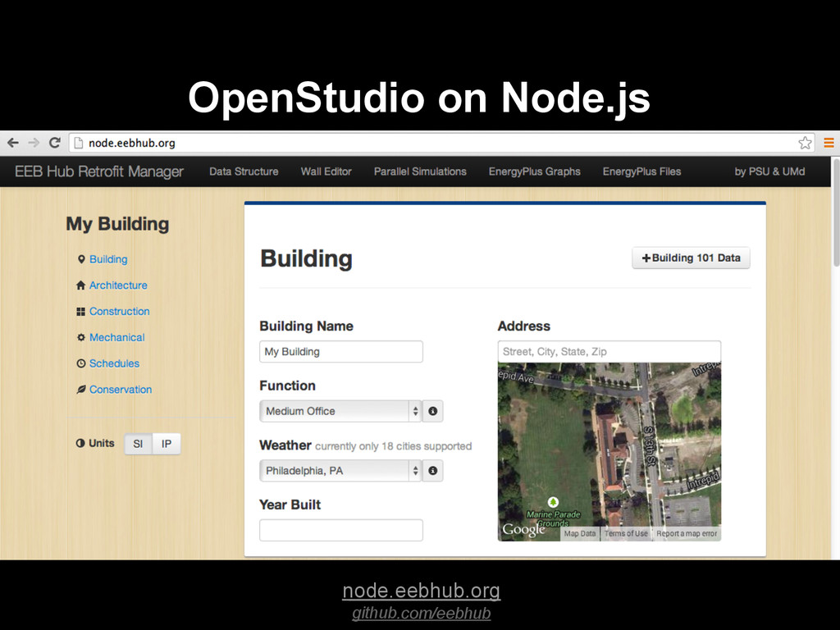
Task: Select the Schedules sidebar link
Action: coord(114,363)
